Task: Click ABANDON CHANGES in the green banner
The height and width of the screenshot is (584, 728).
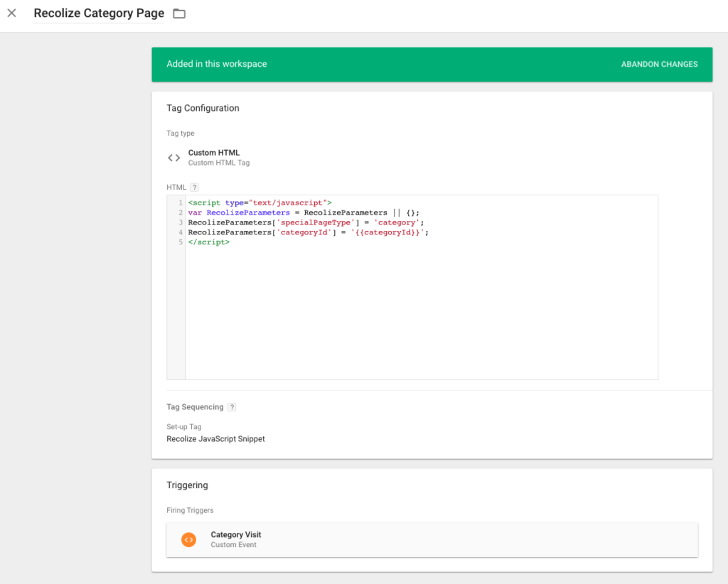Action: pyautogui.click(x=659, y=64)
